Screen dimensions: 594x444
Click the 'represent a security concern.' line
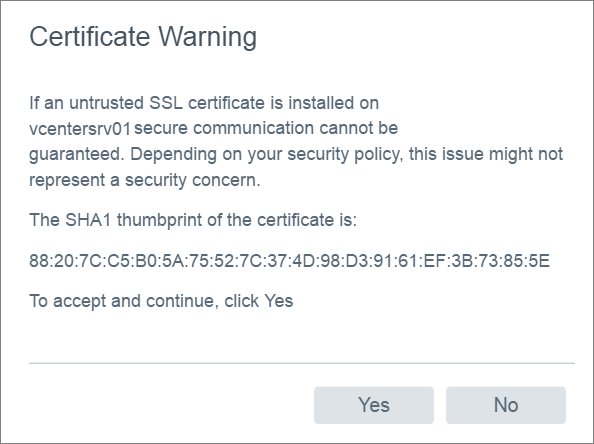(x=145, y=180)
